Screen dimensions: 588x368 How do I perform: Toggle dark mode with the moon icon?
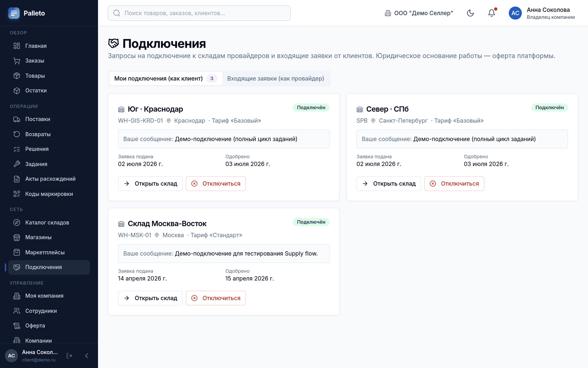coord(470,13)
